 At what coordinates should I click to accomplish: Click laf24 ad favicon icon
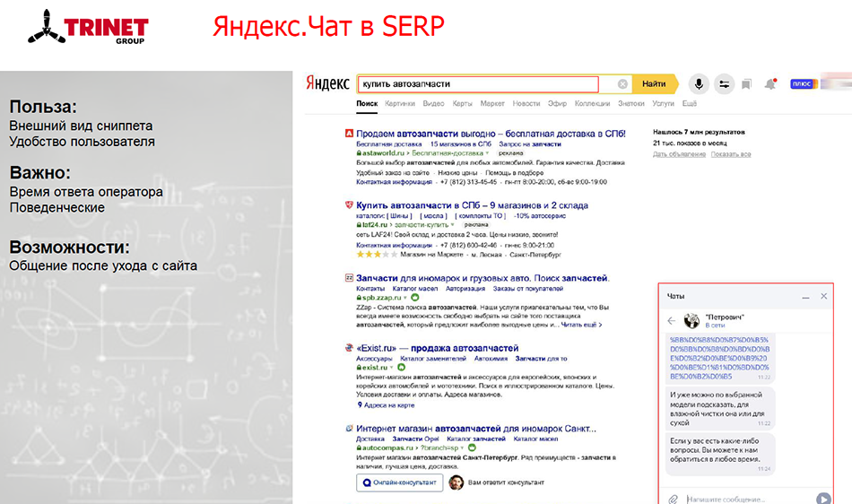[349, 204]
